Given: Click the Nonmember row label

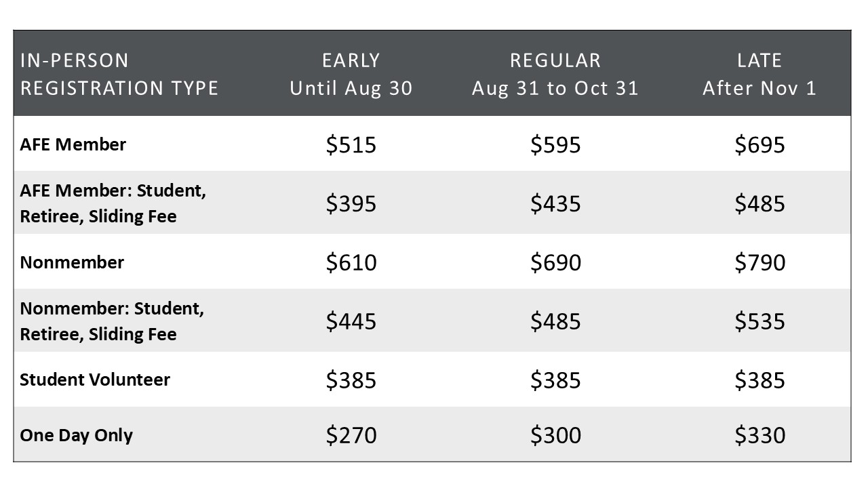Looking at the screenshot, I should 72,262.
